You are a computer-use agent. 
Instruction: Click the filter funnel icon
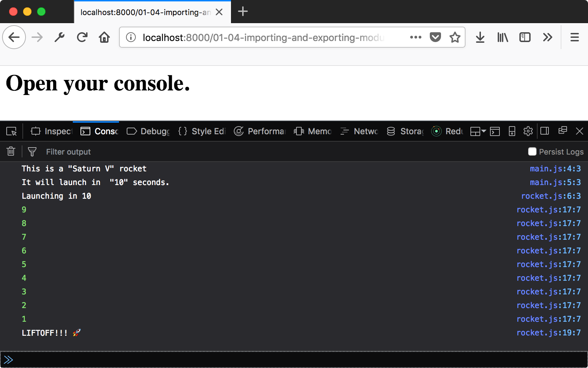(32, 152)
